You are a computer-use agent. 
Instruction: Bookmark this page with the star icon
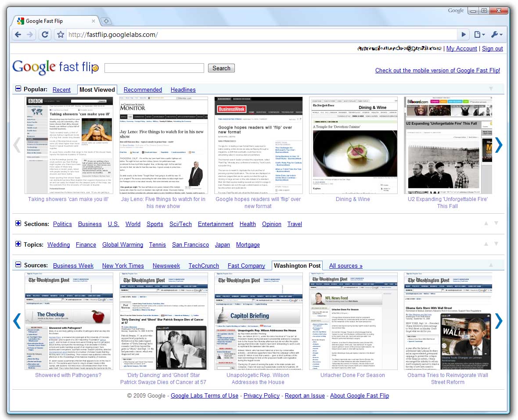click(x=61, y=34)
